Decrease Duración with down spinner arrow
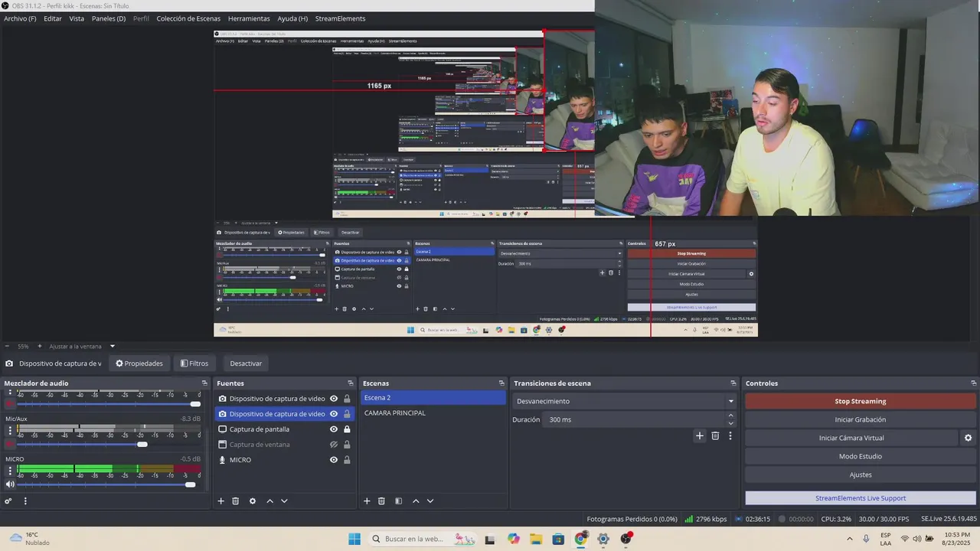 tap(730, 423)
